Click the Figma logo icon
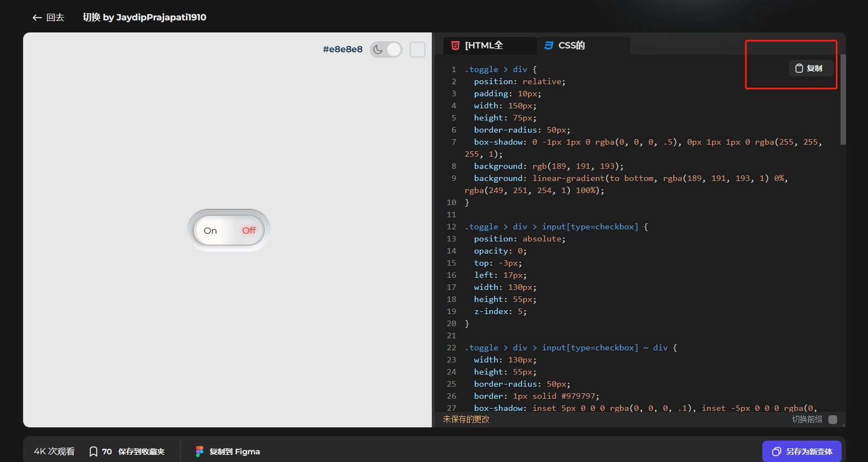Viewport: 868px width, 462px height. tap(199, 452)
